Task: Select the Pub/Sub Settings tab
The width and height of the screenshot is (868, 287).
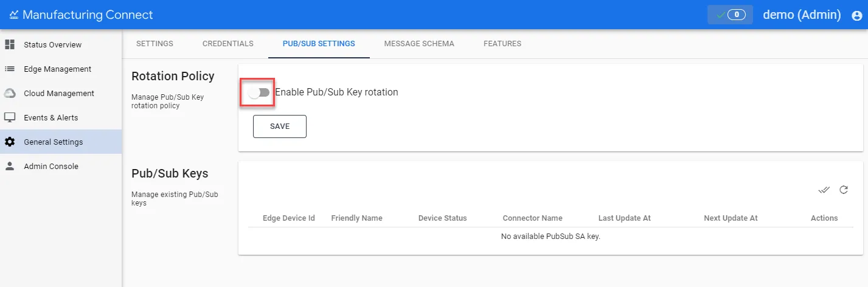Action: coord(319,44)
